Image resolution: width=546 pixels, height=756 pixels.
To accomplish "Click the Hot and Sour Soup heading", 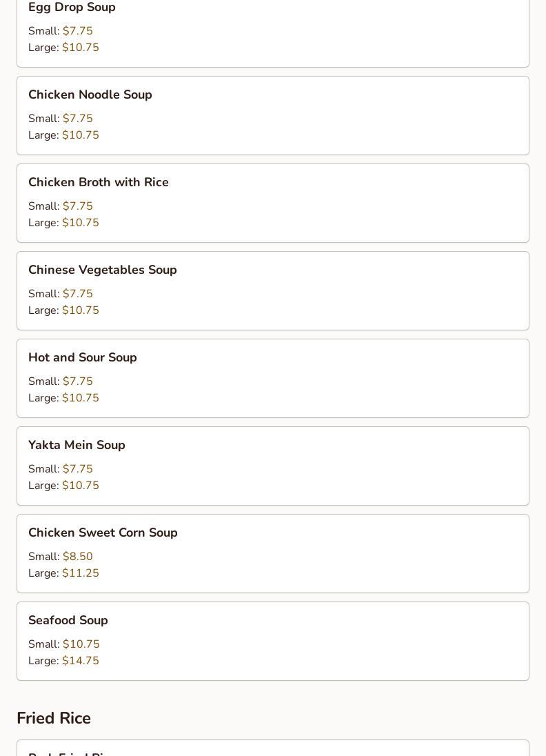I will [x=82, y=357].
